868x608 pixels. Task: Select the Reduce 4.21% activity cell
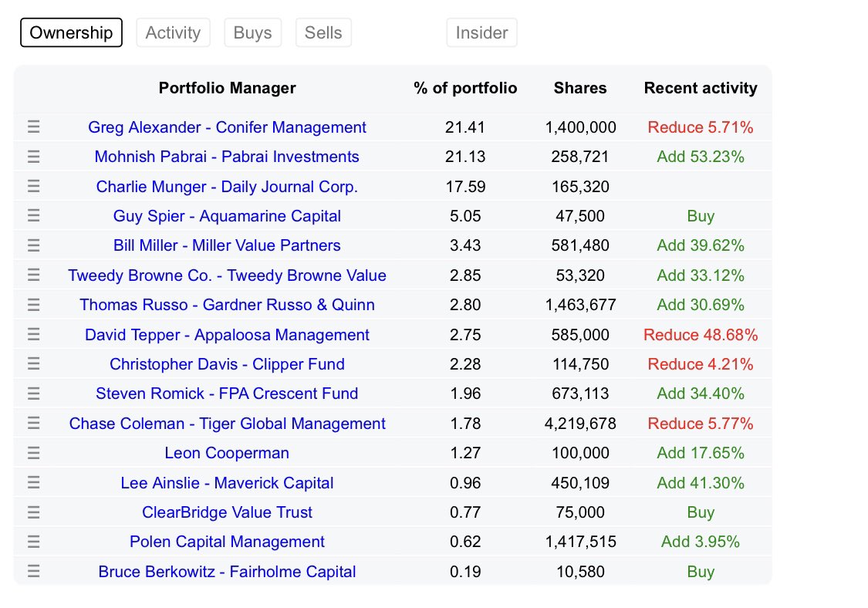coord(701,364)
